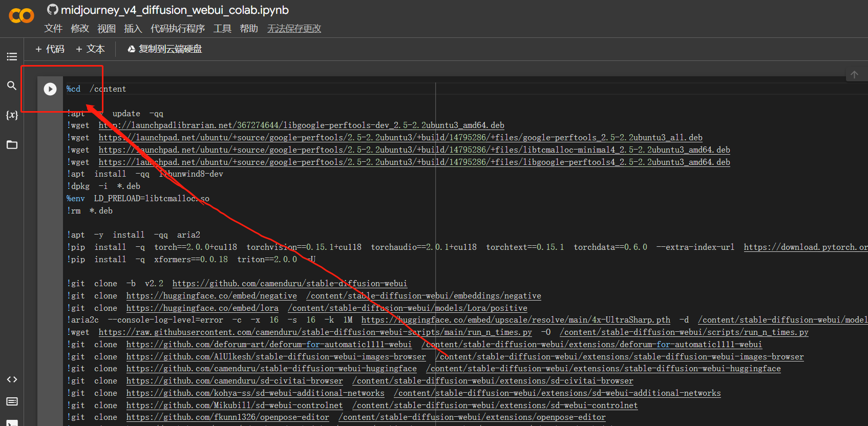Open the files folder panel
Image resolution: width=868 pixels, height=426 pixels.
(12, 145)
